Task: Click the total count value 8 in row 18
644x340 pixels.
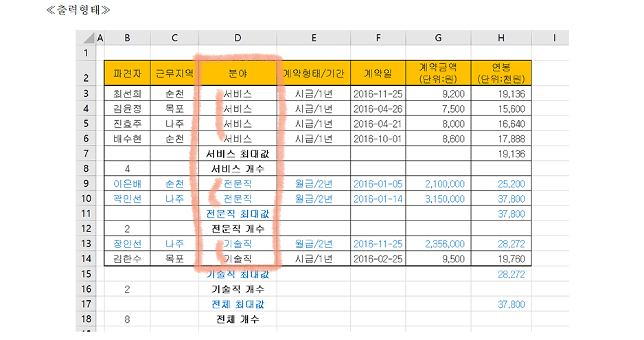Action: pos(127,319)
